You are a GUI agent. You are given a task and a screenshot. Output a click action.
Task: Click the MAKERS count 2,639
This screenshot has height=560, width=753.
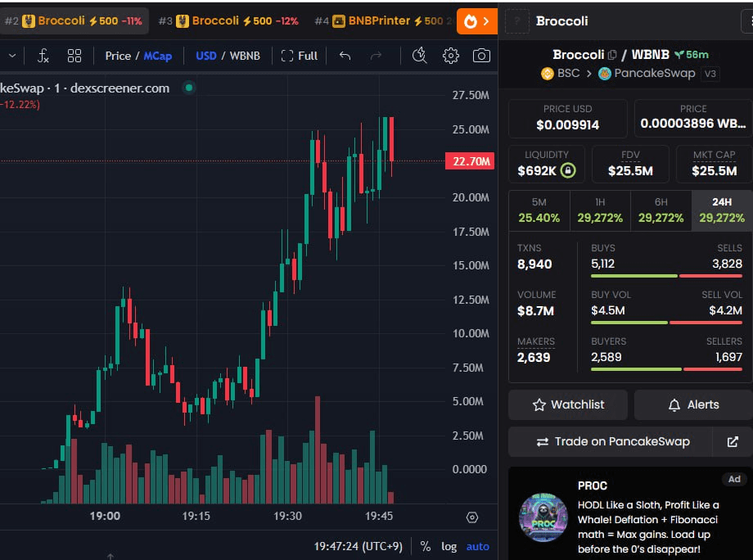534,357
